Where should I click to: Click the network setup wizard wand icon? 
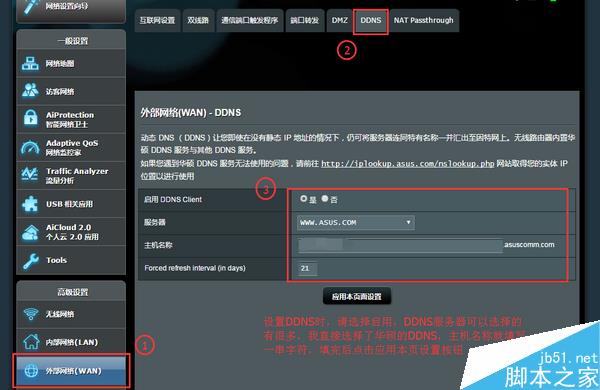point(31,6)
